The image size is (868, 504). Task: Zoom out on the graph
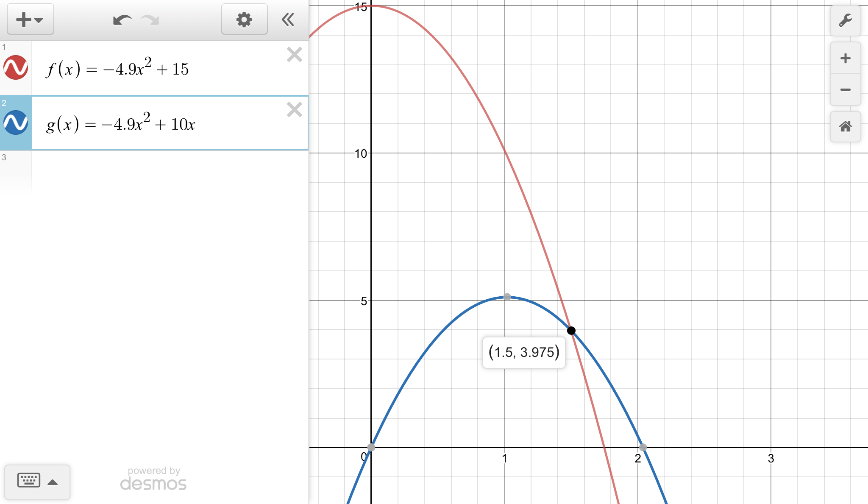[x=845, y=89]
